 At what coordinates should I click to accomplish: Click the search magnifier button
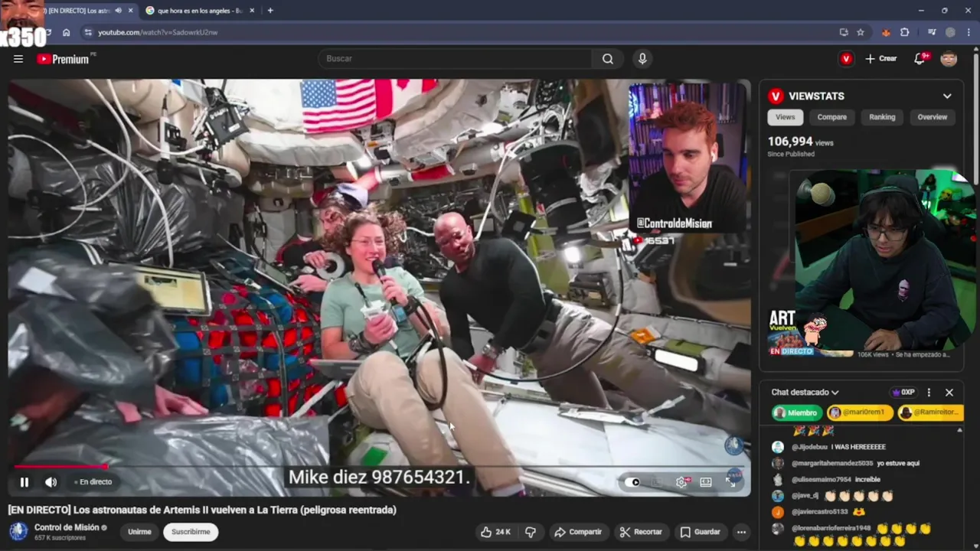pos(607,59)
